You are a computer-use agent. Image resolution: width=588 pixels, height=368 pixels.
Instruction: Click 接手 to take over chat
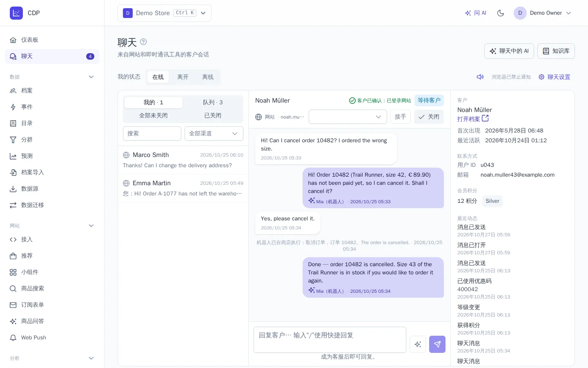click(x=401, y=117)
